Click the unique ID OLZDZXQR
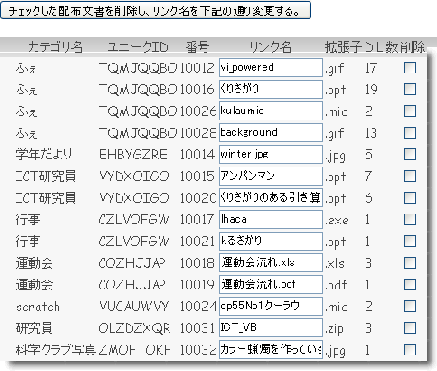 tap(134, 328)
